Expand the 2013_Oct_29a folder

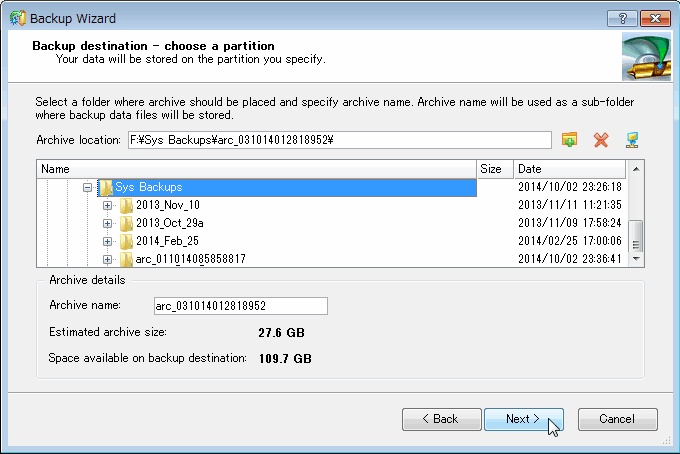[x=107, y=223]
